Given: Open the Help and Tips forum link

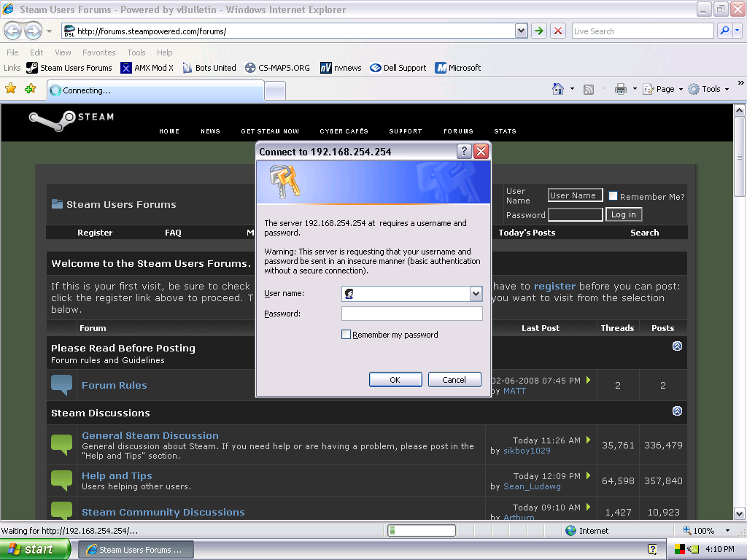Looking at the screenshot, I should (117, 475).
